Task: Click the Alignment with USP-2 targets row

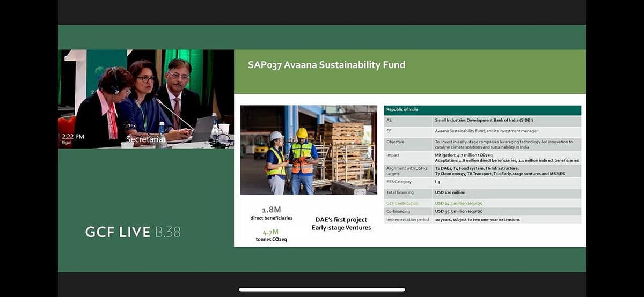Action: (482, 170)
